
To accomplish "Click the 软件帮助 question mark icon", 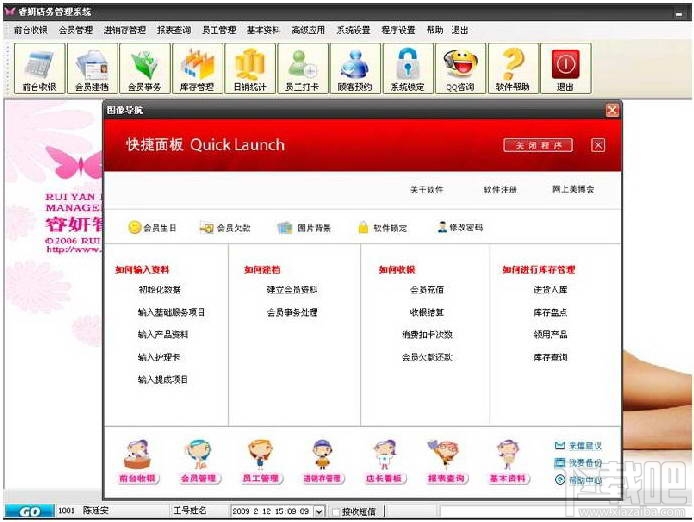I will (x=513, y=69).
